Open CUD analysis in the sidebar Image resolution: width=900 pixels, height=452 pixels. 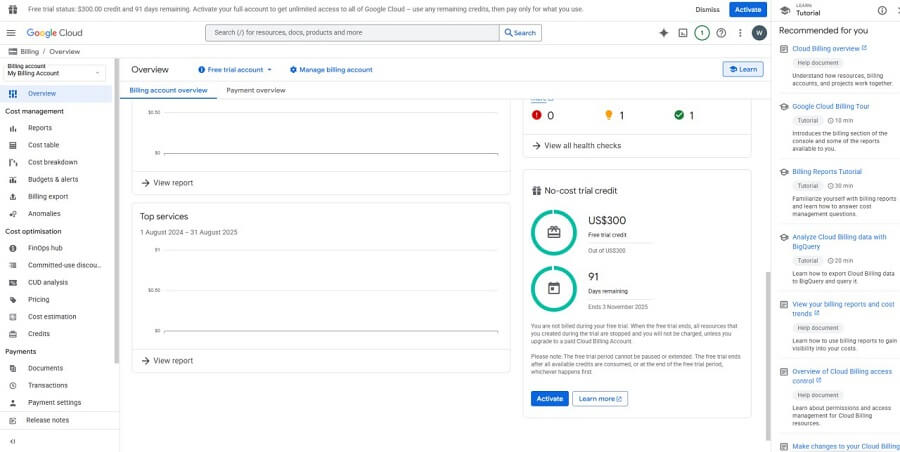[48, 283]
